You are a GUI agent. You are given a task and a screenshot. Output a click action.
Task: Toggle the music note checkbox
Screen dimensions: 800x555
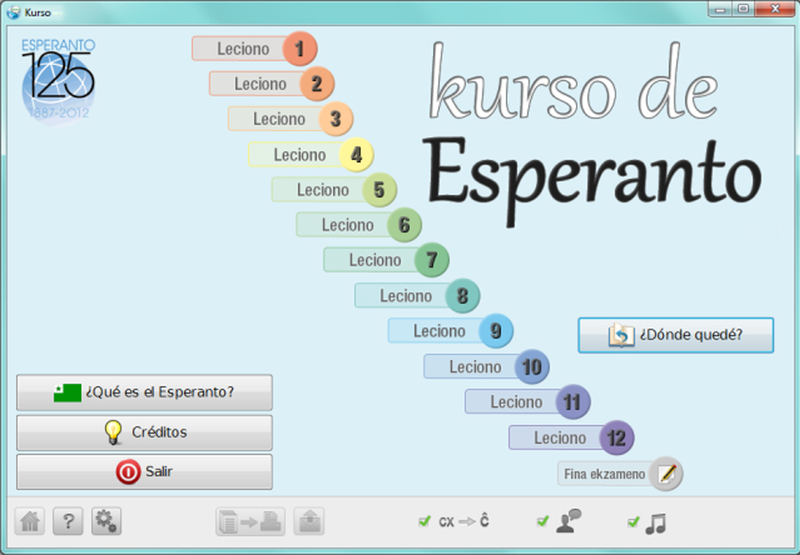coord(633,522)
